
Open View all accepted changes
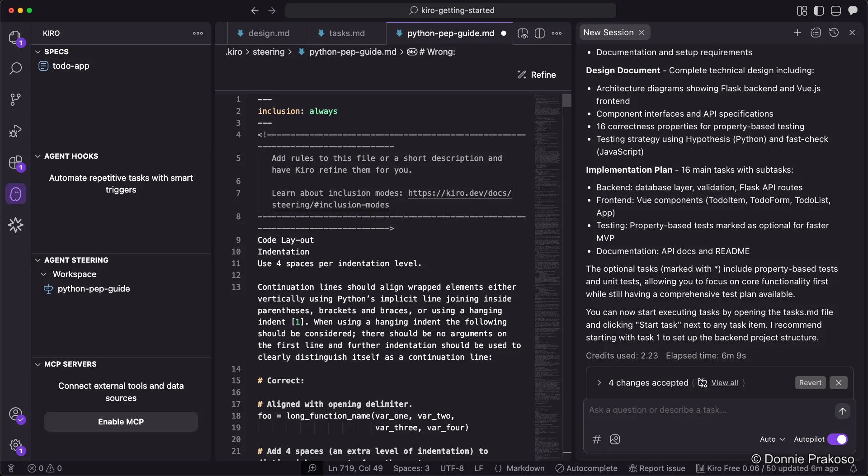tap(726, 383)
